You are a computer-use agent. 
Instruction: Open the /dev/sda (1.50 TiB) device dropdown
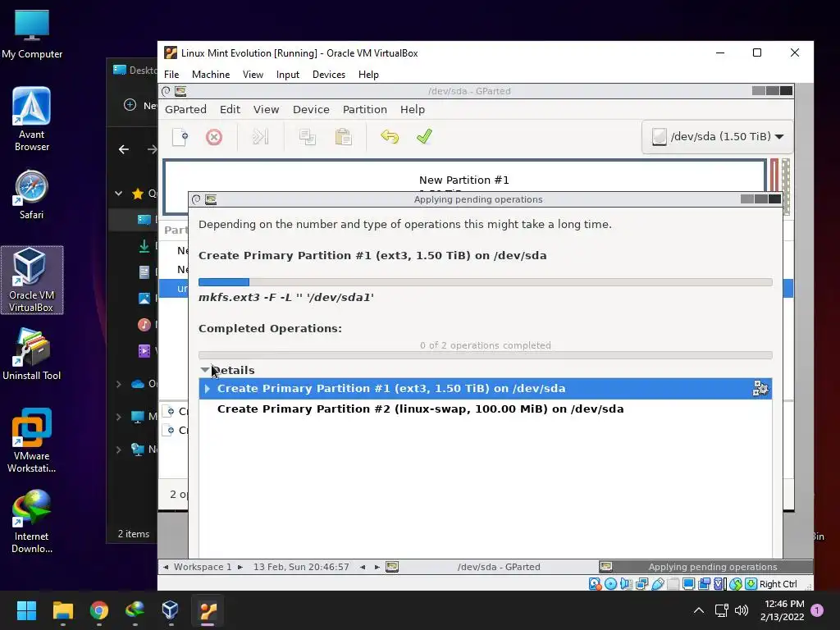[717, 137]
